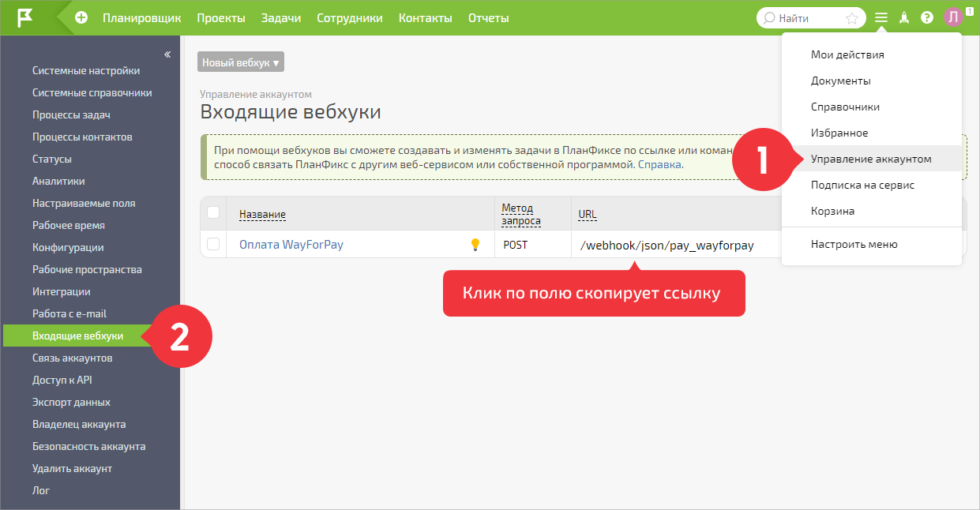980x510 pixels.
Task: Open Удалить аккаунт in sidebar
Action: (72, 468)
